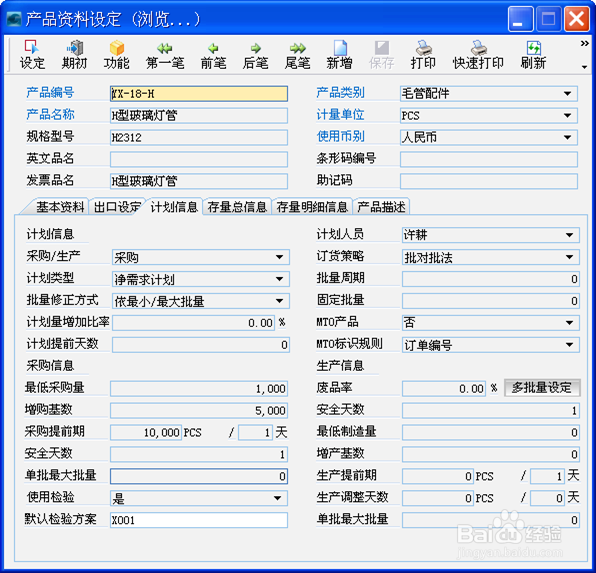This screenshot has height=573, width=596.
Task: Open the 存量明细信息 tab
Action: tap(312, 207)
